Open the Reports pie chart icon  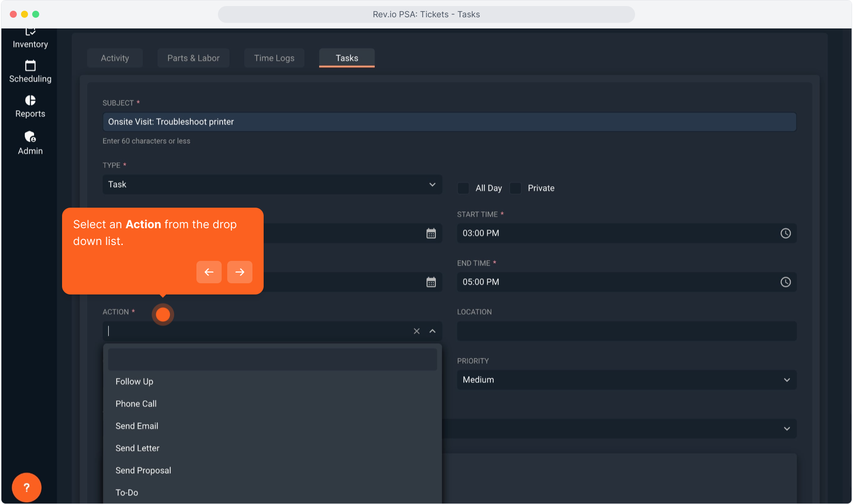point(30,100)
